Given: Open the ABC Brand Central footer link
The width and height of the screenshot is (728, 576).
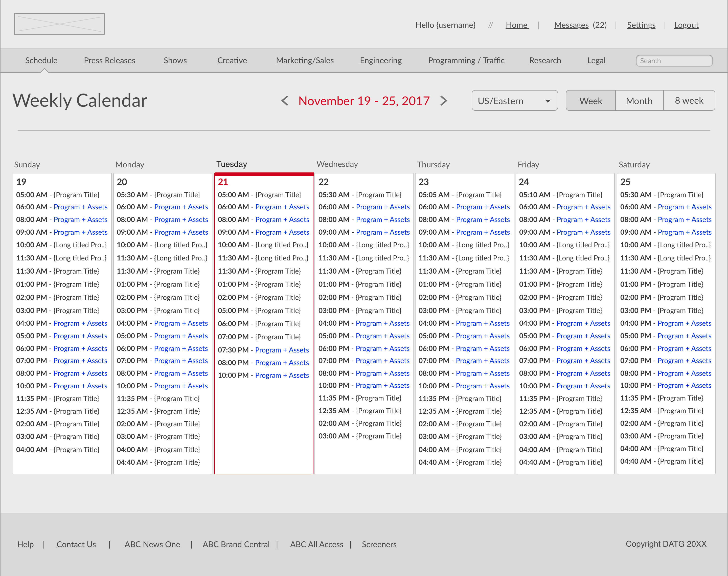Looking at the screenshot, I should click(236, 544).
